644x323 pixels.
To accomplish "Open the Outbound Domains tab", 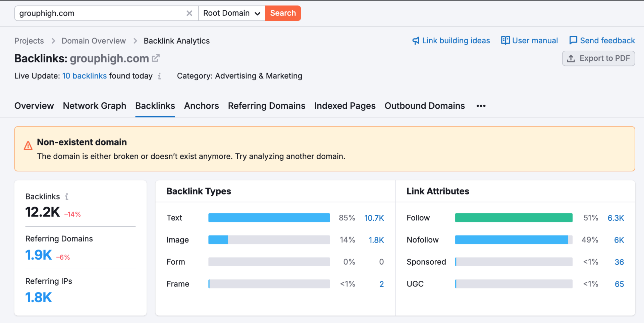I will [x=425, y=106].
